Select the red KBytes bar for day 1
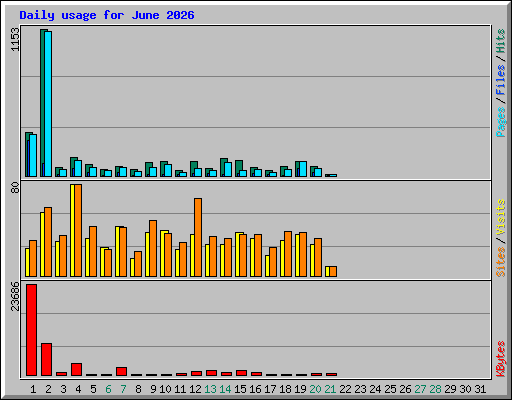Image resolution: width=512 pixels, height=400 pixels. pos(31,330)
